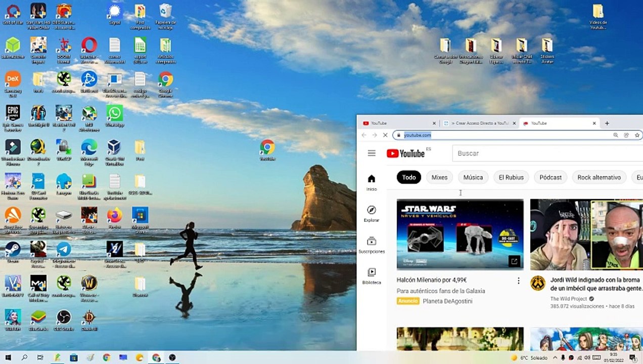Open the Windows Start menu
Viewport: 643px width, 364px height.
8,357
